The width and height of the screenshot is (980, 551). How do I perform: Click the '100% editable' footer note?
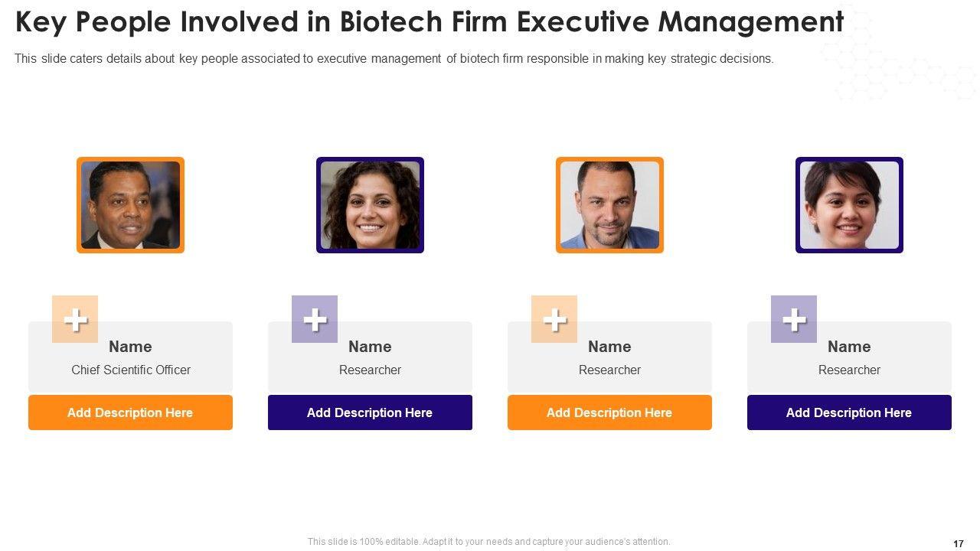coord(488,542)
